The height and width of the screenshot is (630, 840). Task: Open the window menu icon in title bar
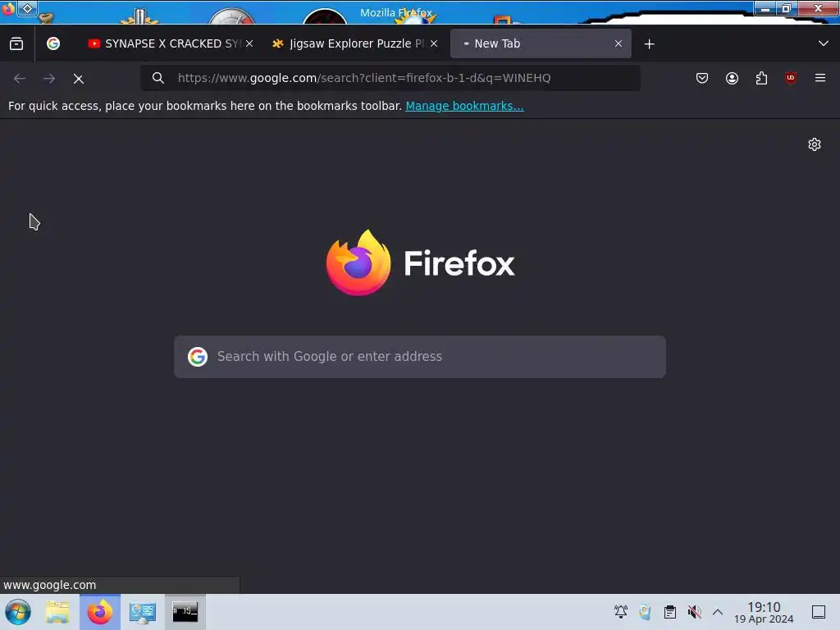(x=8, y=9)
